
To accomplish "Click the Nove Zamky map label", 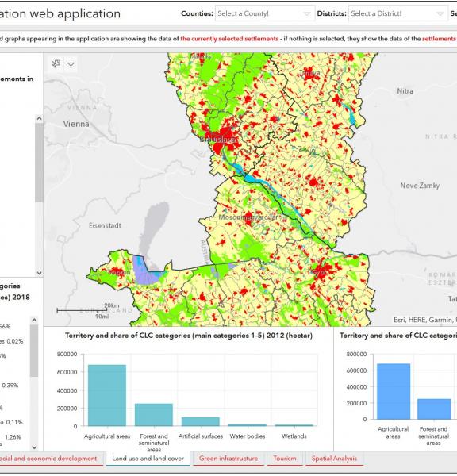I will click(x=420, y=186).
